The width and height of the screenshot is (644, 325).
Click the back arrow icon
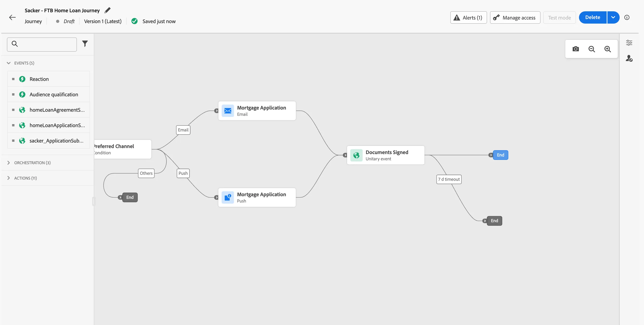tap(12, 17)
